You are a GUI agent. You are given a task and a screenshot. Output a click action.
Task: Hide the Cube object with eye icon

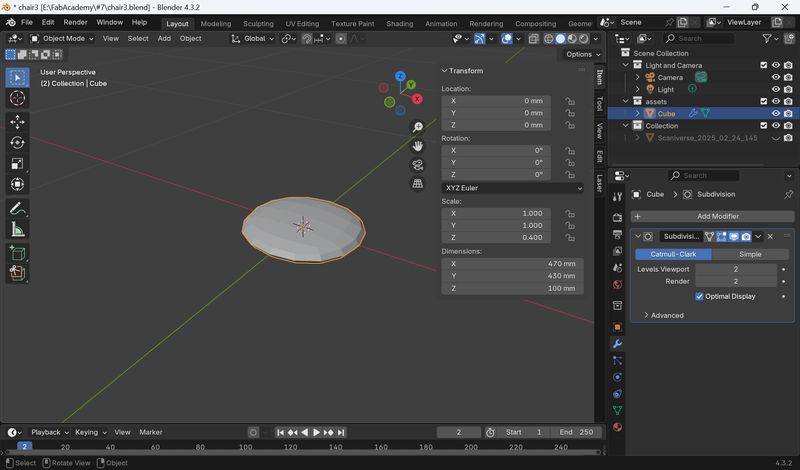point(776,113)
